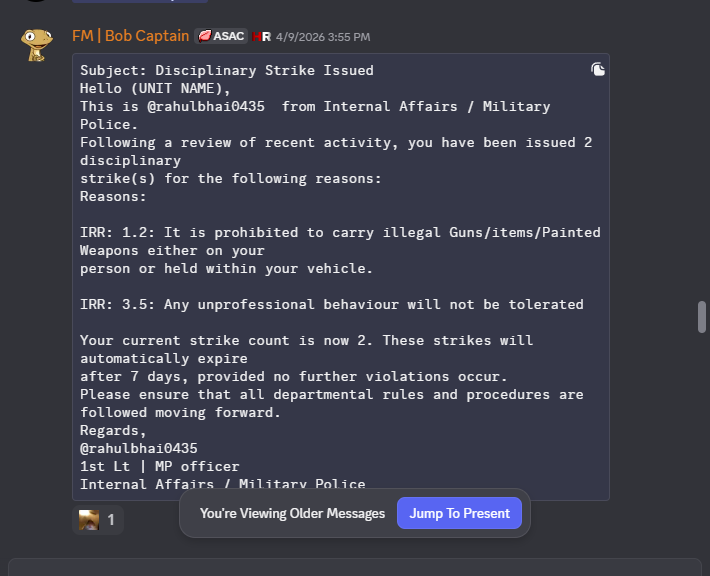Click @rahulbhai0435 in the This is line
710x576 pixels.
(206, 106)
